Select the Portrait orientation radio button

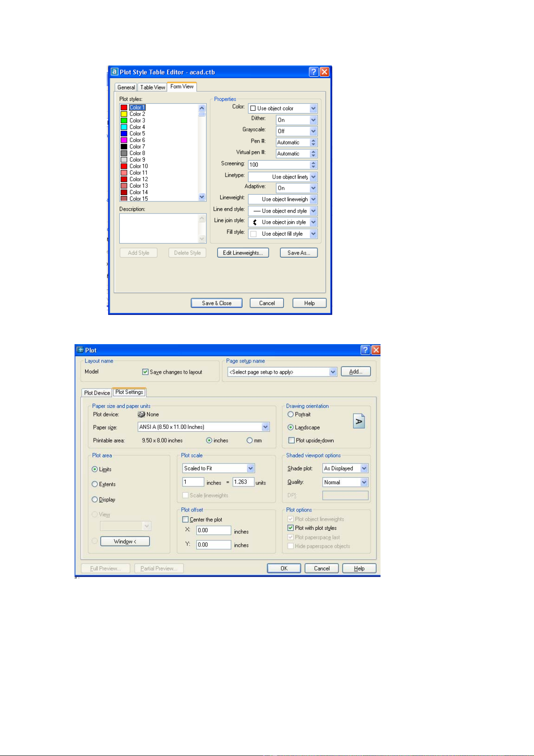click(291, 415)
